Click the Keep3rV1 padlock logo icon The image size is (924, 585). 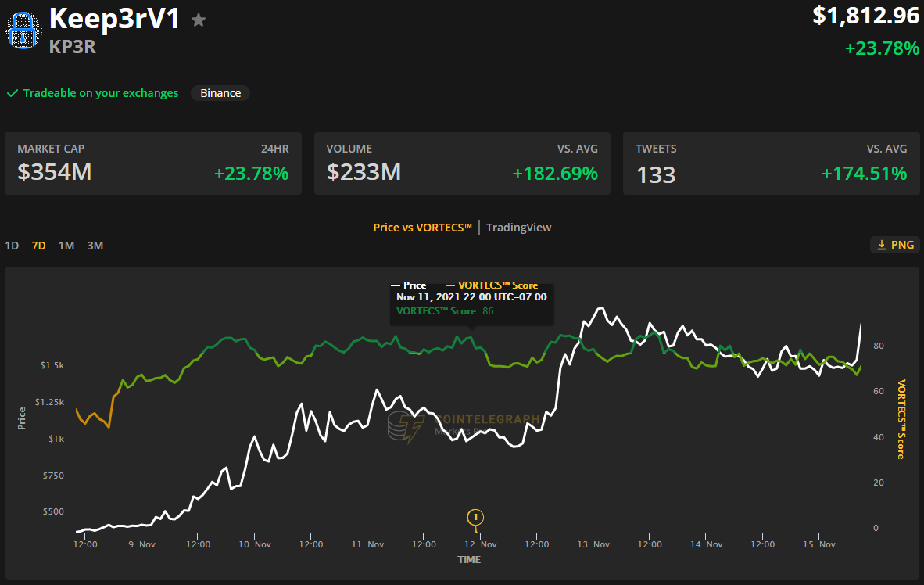[x=23, y=31]
